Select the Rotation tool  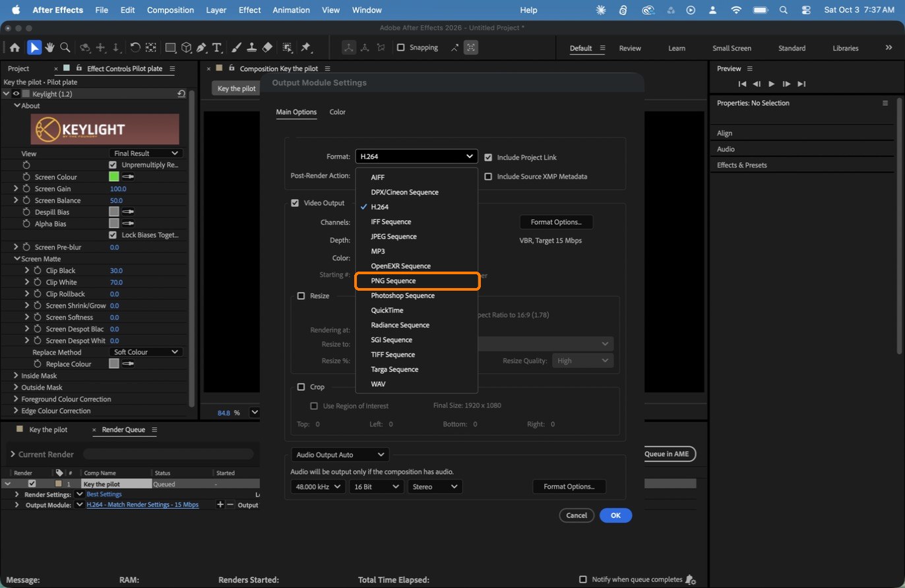click(x=135, y=47)
